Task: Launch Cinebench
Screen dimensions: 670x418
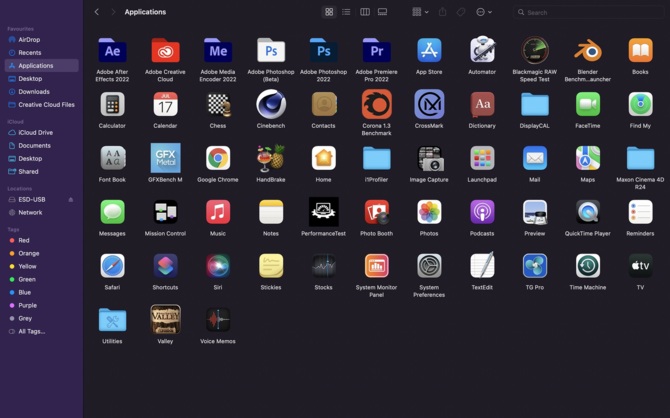Action: point(271,104)
